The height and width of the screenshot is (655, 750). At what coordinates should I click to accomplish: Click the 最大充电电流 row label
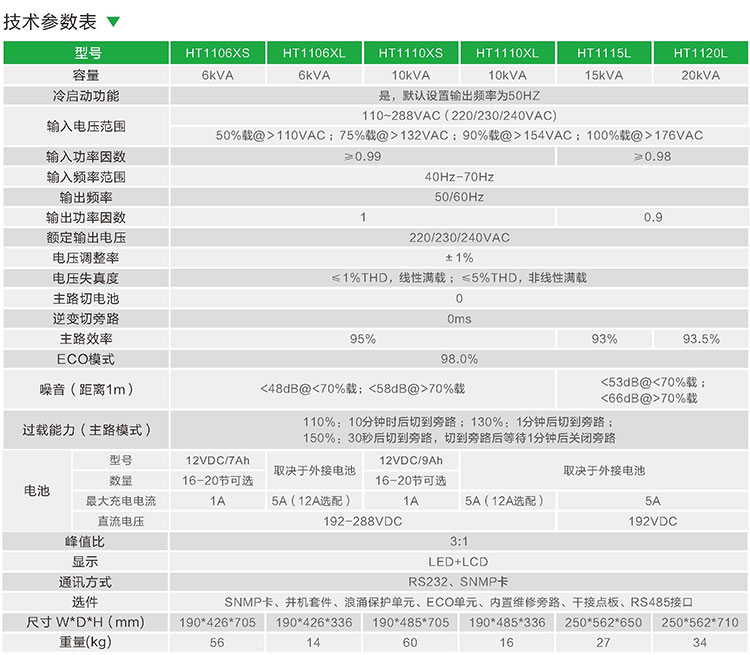[x=121, y=501]
